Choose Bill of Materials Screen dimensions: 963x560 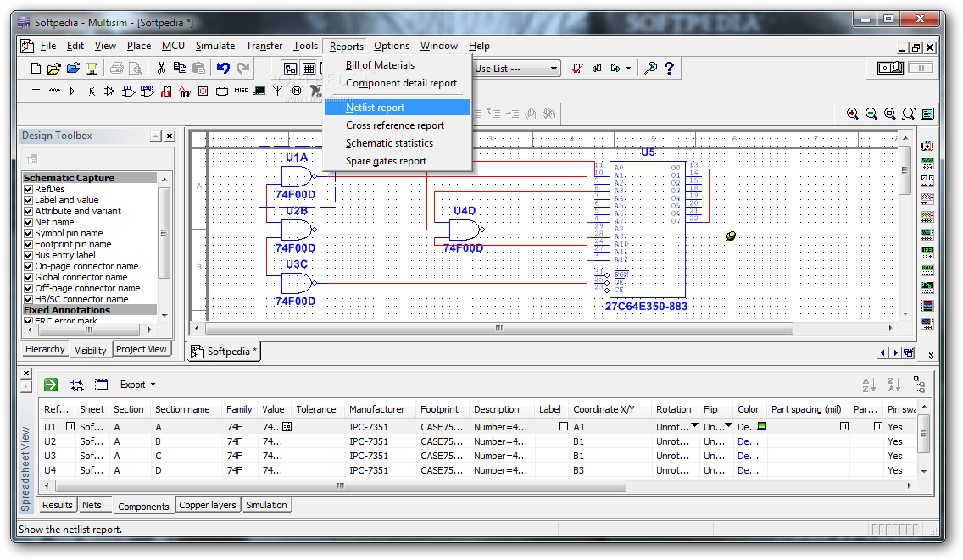(380, 65)
